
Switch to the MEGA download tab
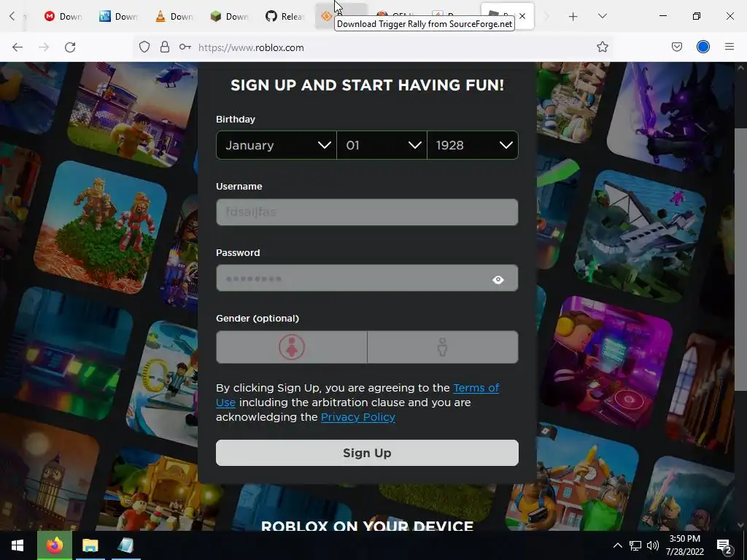coord(63,16)
